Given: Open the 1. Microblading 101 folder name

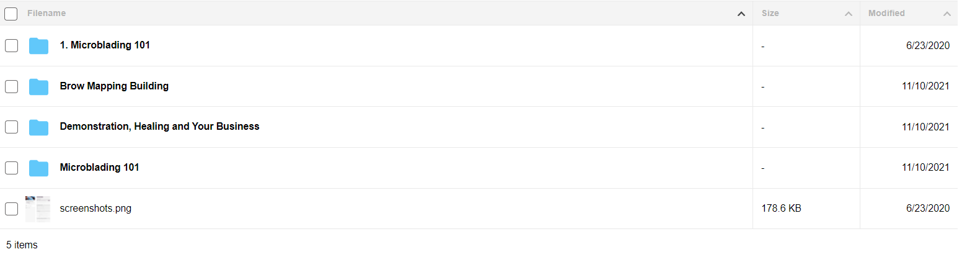Looking at the screenshot, I should [105, 45].
